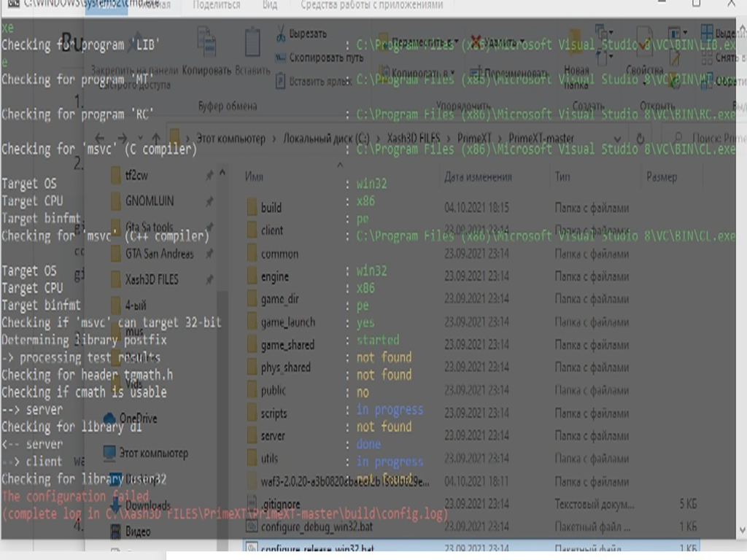This screenshot has height=560, width=747.
Task: Click the Удалить (Delete) red X icon
Action: coord(476,42)
